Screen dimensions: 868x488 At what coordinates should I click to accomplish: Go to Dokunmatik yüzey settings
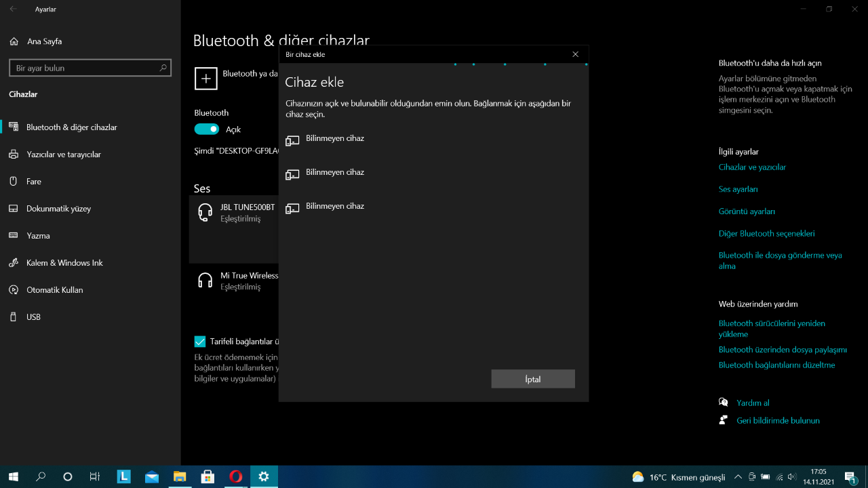click(58, 209)
